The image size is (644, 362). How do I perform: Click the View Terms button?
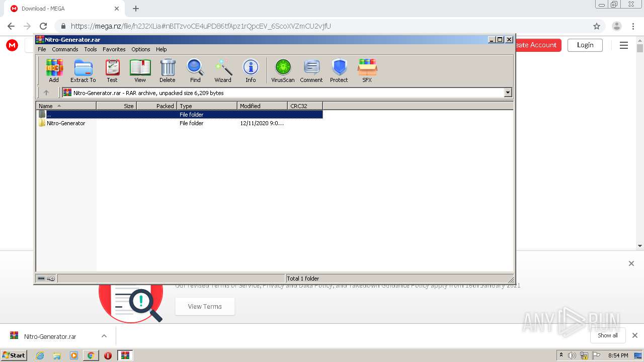(205, 306)
